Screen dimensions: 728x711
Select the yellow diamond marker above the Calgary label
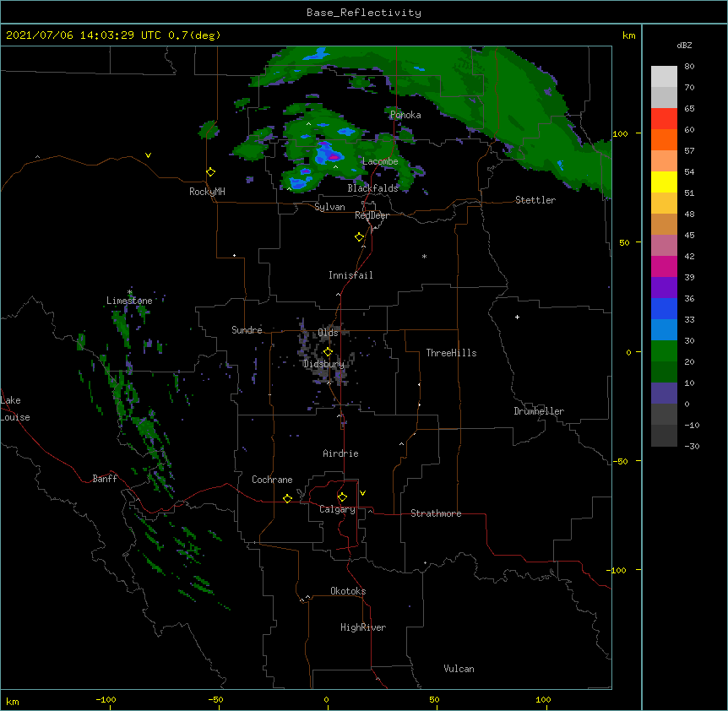tap(342, 497)
